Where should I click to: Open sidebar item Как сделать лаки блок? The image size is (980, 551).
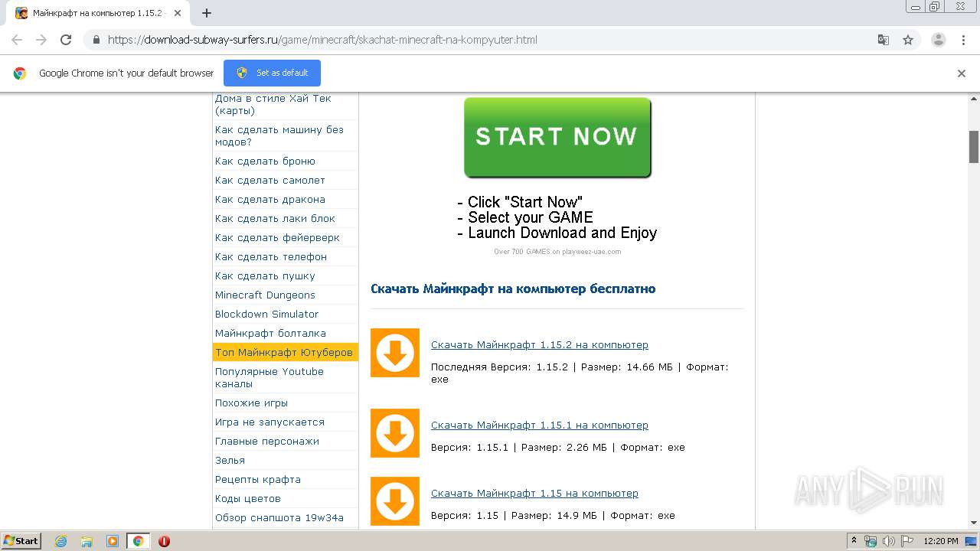pyautogui.click(x=275, y=219)
